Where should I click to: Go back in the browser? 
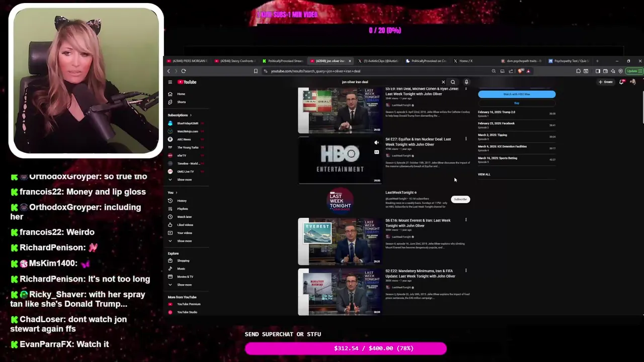coord(169,71)
